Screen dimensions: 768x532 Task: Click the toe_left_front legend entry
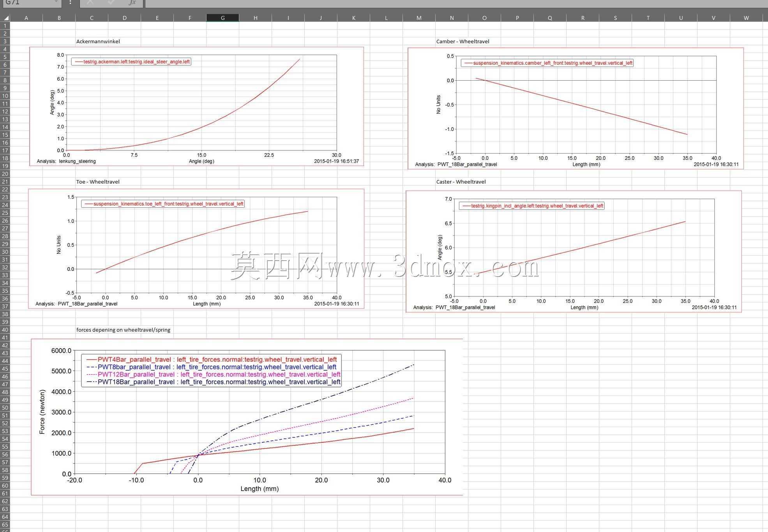[163, 203]
